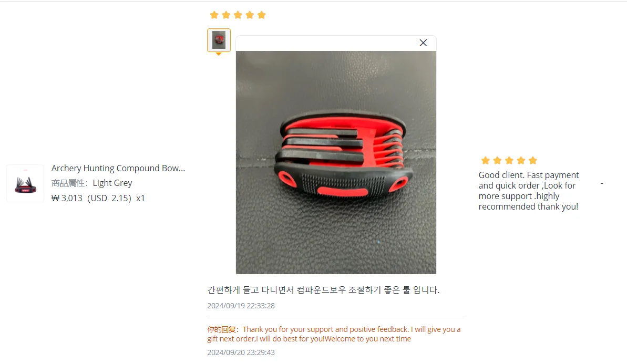Click the reply timestamp 2024/09/20 23:29:43

point(241,352)
